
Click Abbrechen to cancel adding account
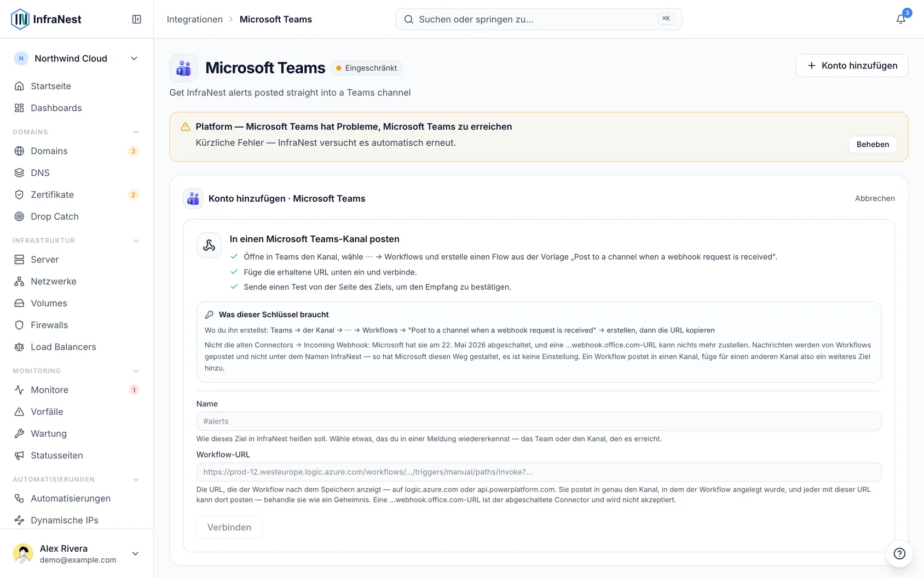click(x=875, y=198)
